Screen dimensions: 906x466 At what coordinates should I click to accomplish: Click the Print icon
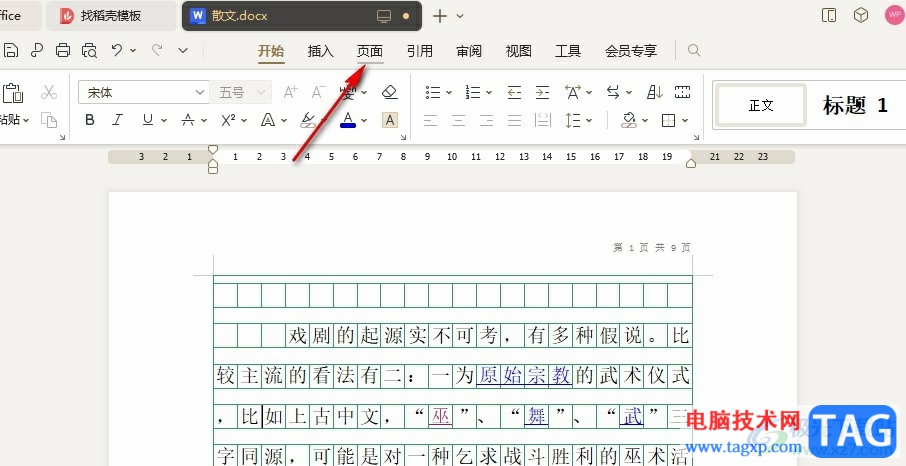coord(63,51)
